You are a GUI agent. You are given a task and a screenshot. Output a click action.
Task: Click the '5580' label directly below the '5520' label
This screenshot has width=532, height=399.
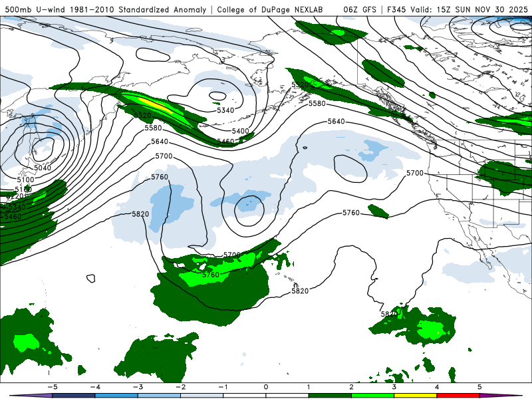tap(153, 128)
